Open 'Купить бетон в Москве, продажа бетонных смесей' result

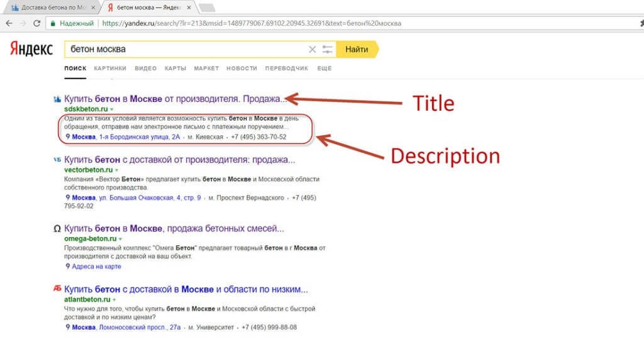(174, 228)
